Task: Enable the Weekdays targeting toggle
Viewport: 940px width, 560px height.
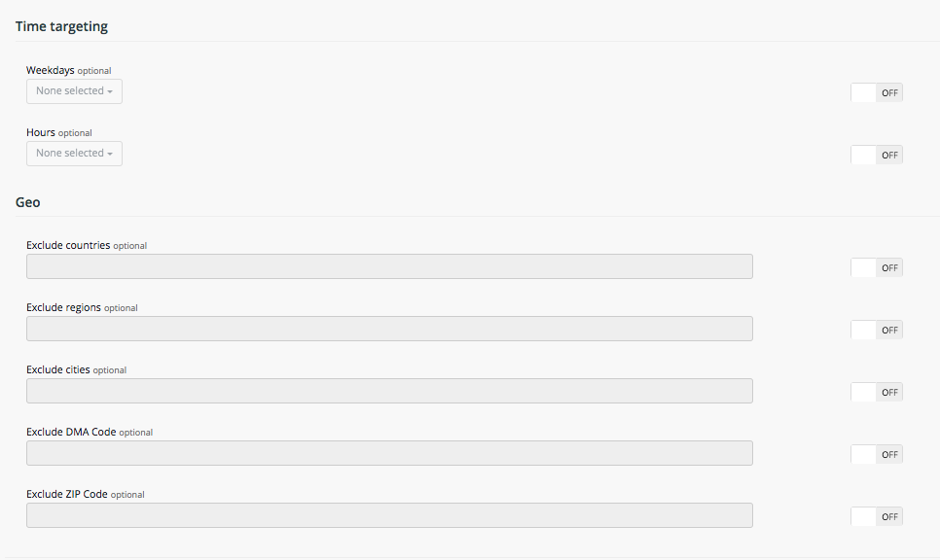Action: pos(877,93)
